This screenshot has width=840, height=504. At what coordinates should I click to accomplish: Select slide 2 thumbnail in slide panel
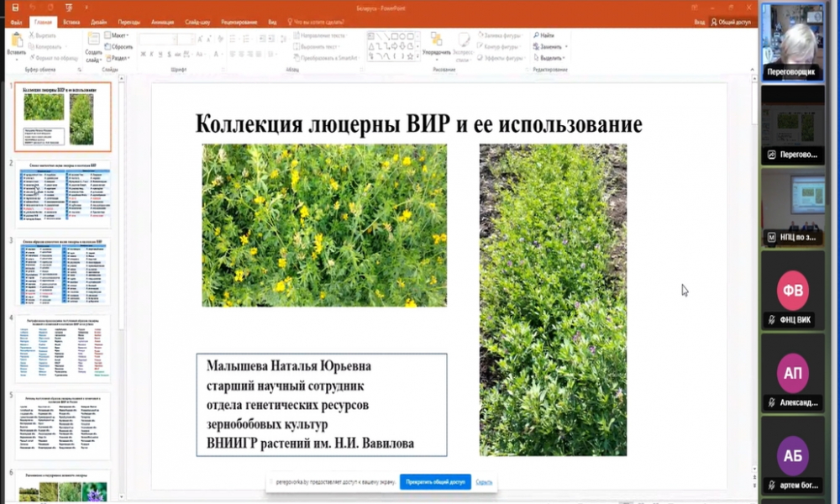63,195
